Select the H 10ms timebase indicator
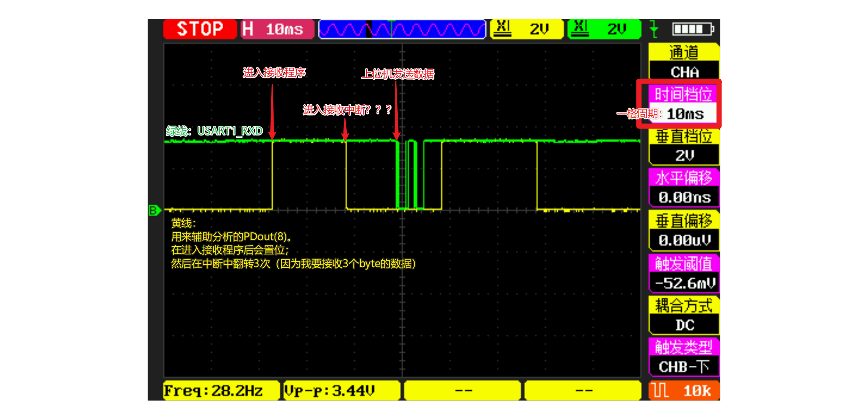868x420 pixels. coord(277,29)
